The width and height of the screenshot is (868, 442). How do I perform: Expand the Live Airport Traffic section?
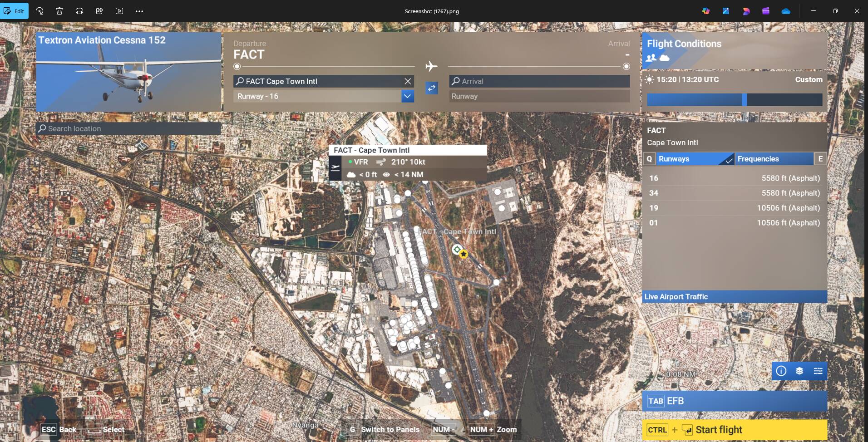pyautogui.click(x=734, y=297)
